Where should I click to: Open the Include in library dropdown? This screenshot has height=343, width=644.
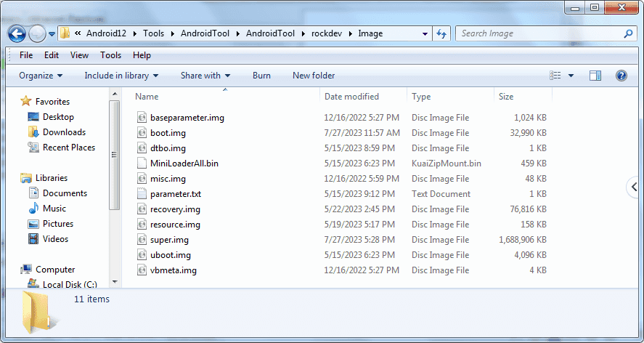(x=121, y=76)
